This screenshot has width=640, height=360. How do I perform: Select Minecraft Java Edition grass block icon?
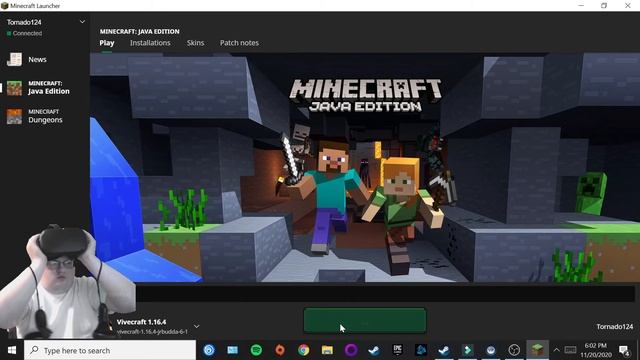pos(14,88)
